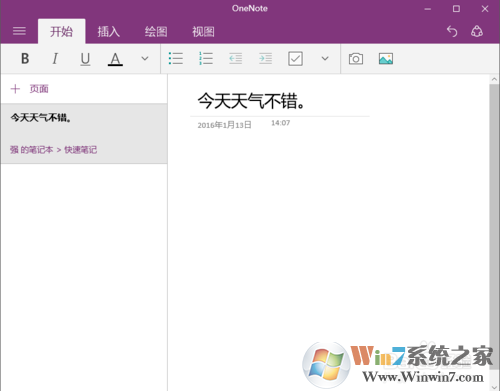
Task: Minimize the OneNote window
Action: point(428,9)
